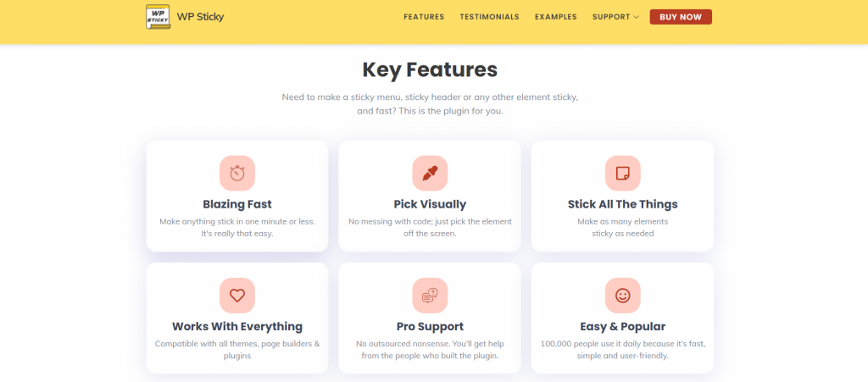The height and width of the screenshot is (382, 868).
Task: Select the Blazing Fast heading
Action: coord(237,204)
